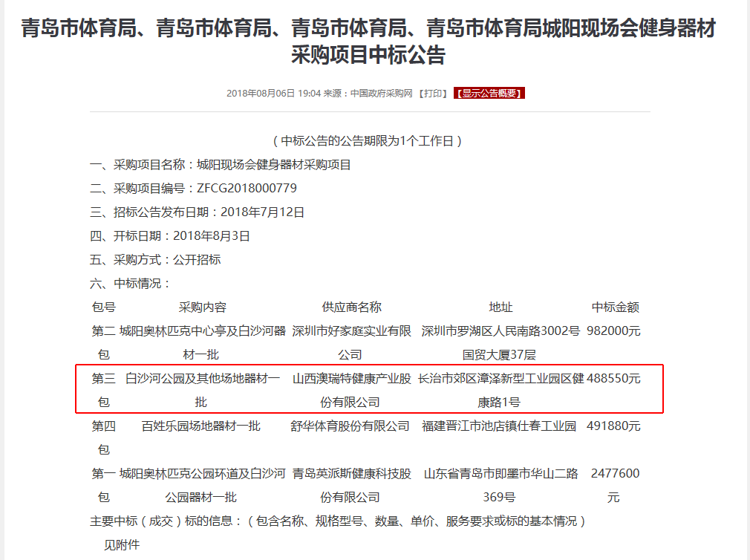Click the package cell 第四包
This screenshot has width=750, height=560.
[104, 437]
